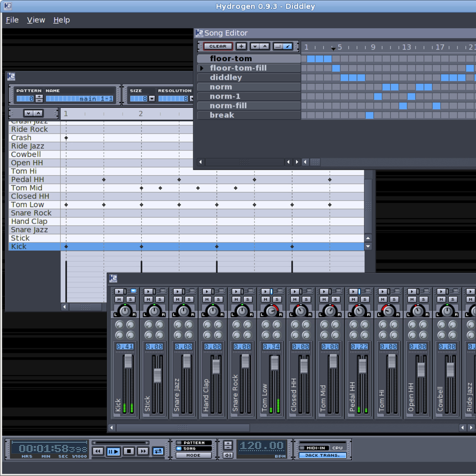476x476 pixels.
Task: Click the Jack Trans. button
Action: (322, 455)
